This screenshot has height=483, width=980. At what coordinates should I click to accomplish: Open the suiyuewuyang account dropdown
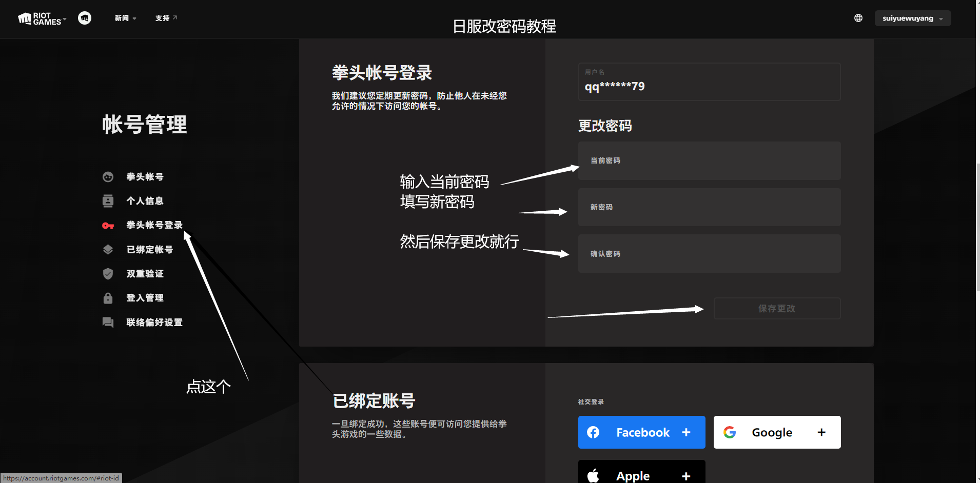click(913, 18)
